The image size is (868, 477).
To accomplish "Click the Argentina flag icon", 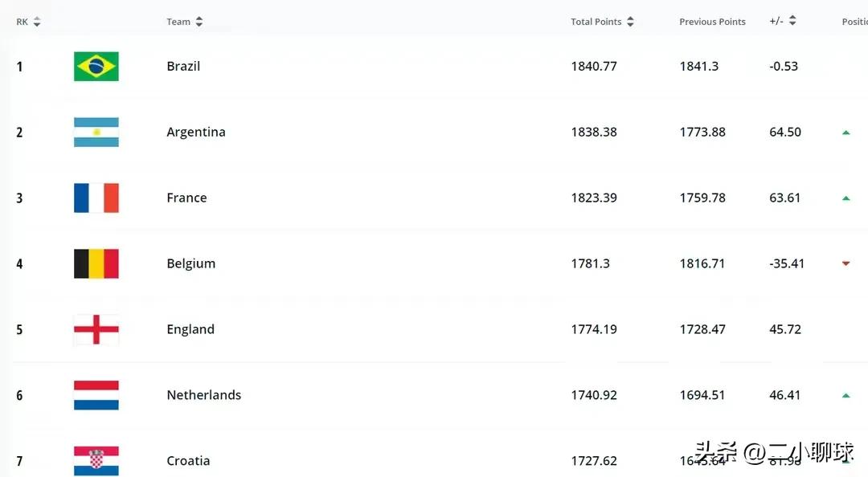I will pyautogui.click(x=96, y=132).
